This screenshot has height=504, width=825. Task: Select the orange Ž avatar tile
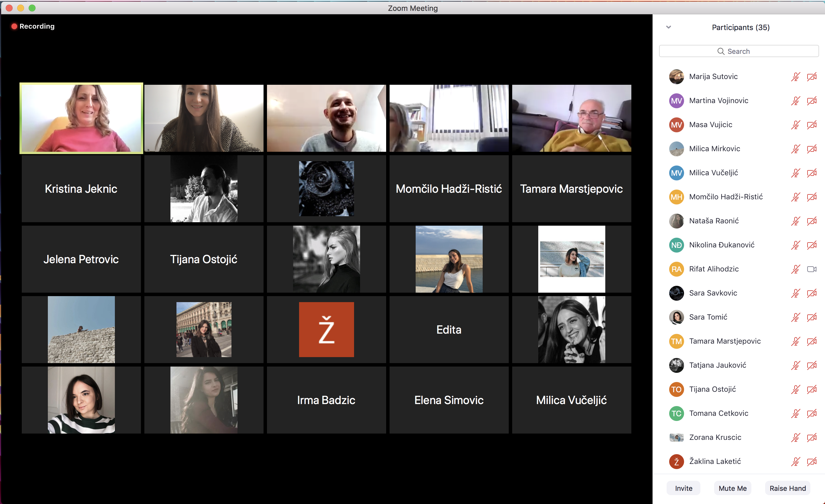coord(327,330)
